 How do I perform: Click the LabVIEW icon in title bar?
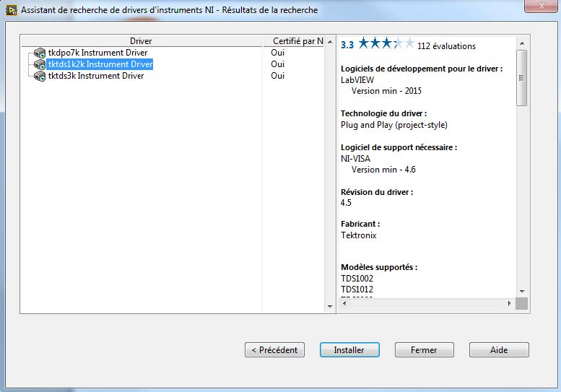coord(11,10)
